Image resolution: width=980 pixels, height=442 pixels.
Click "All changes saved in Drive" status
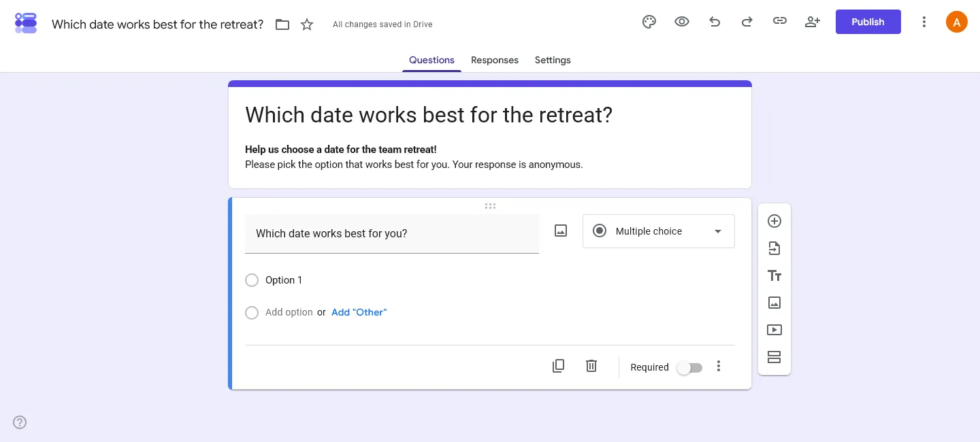[382, 24]
